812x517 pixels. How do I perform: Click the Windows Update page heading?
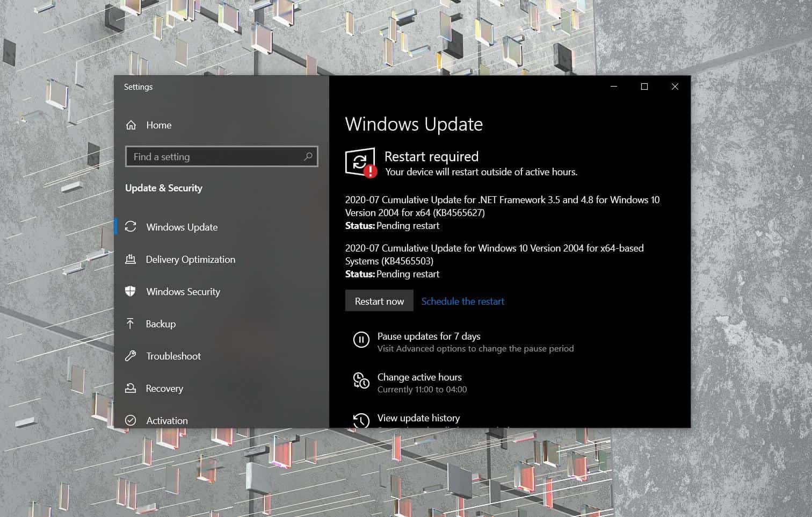(x=414, y=124)
